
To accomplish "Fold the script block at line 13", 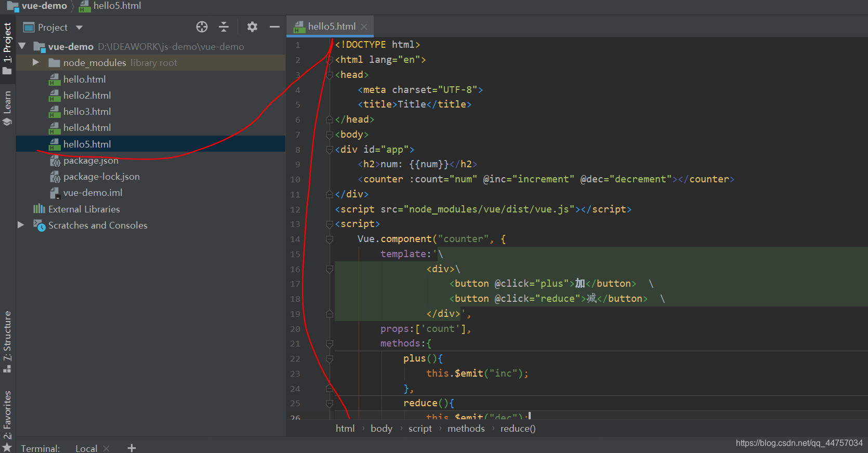I will point(330,224).
